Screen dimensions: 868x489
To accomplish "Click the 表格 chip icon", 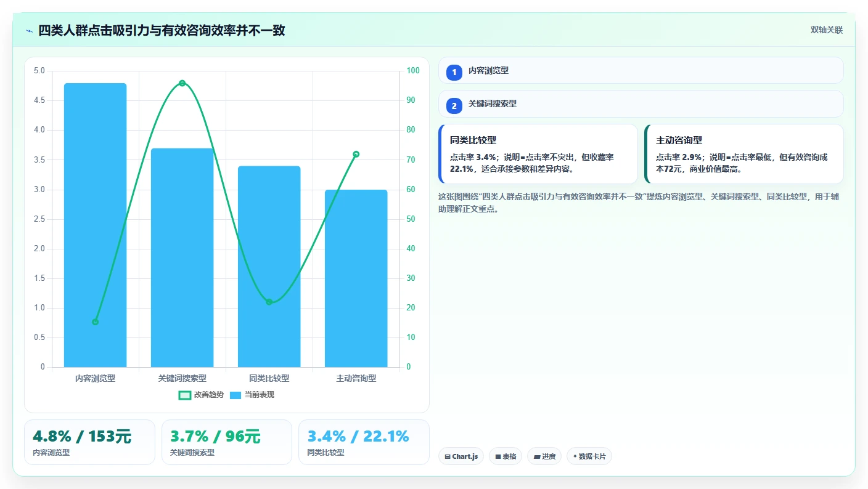I will coord(498,457).
